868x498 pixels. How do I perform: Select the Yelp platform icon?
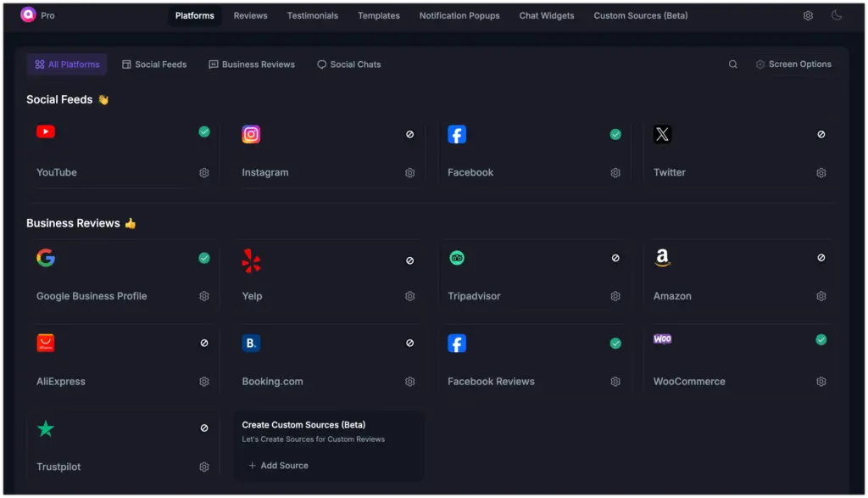[251, 260]
